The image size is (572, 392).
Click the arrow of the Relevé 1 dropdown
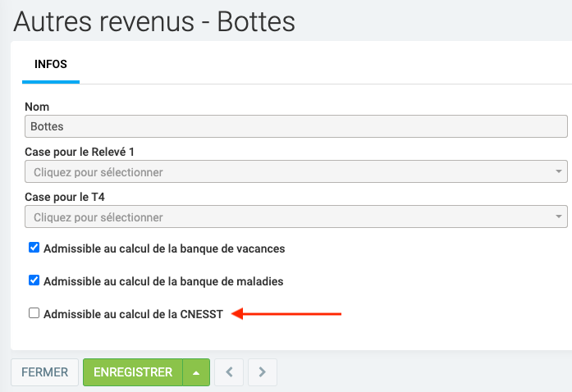coord(559,172)
